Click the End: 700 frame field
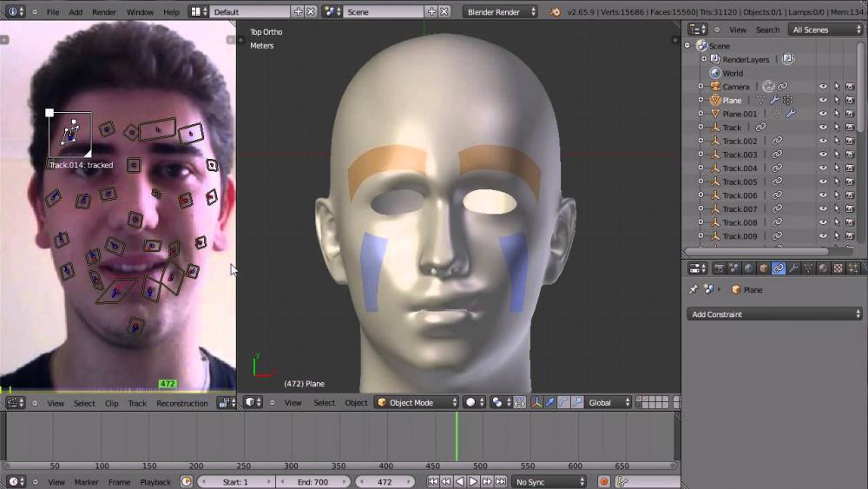868x489 pixels. [x=313, y=482]
